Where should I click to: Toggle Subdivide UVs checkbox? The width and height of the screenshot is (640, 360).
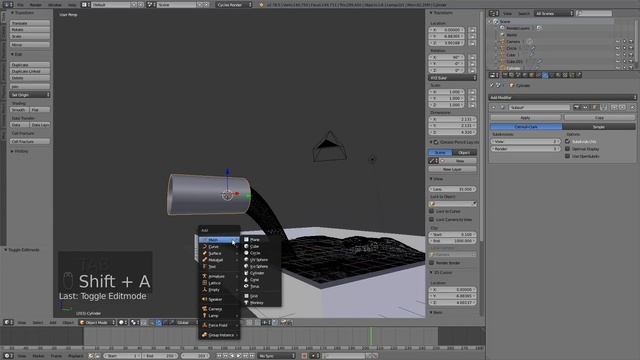567,142
